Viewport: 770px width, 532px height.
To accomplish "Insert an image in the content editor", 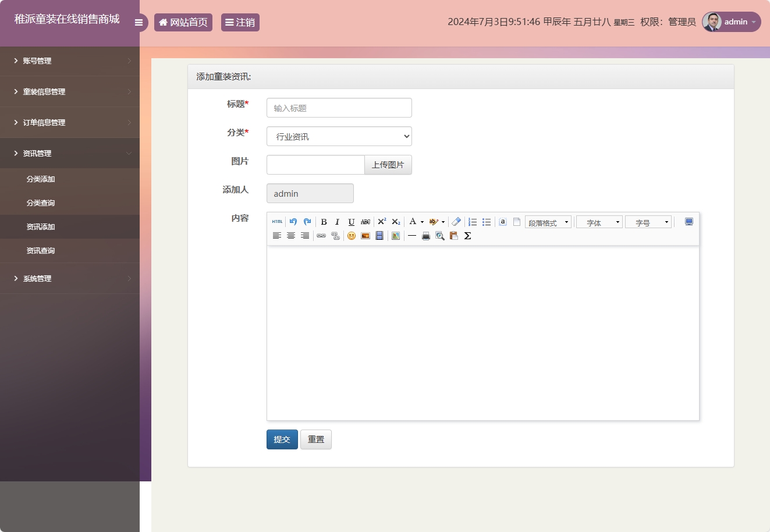I will point(365,236).
